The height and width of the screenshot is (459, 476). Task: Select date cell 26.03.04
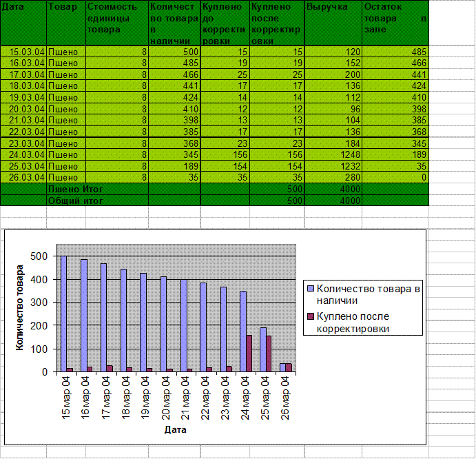coord(23,177)
